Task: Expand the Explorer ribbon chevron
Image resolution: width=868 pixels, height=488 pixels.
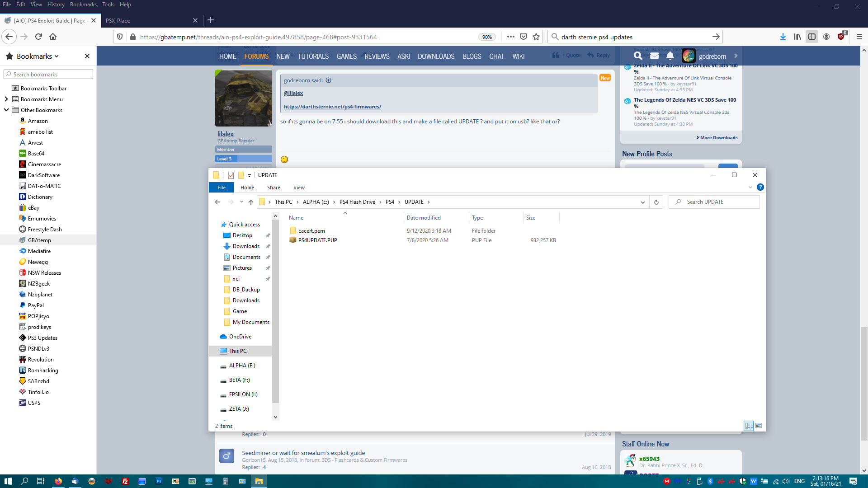Action: pyautogui.click(x=750, y=187)
